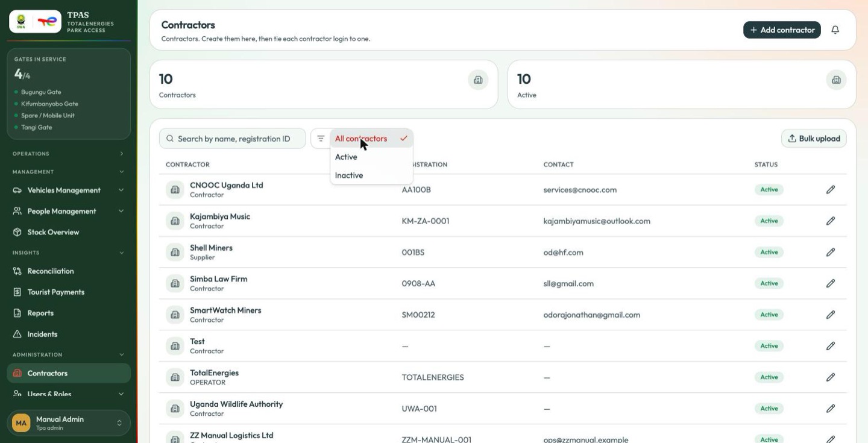Viewport: 868px width, 443px height.
Task: Click CNOOC Uganda Ltd building icon
Action: point(175,190)
